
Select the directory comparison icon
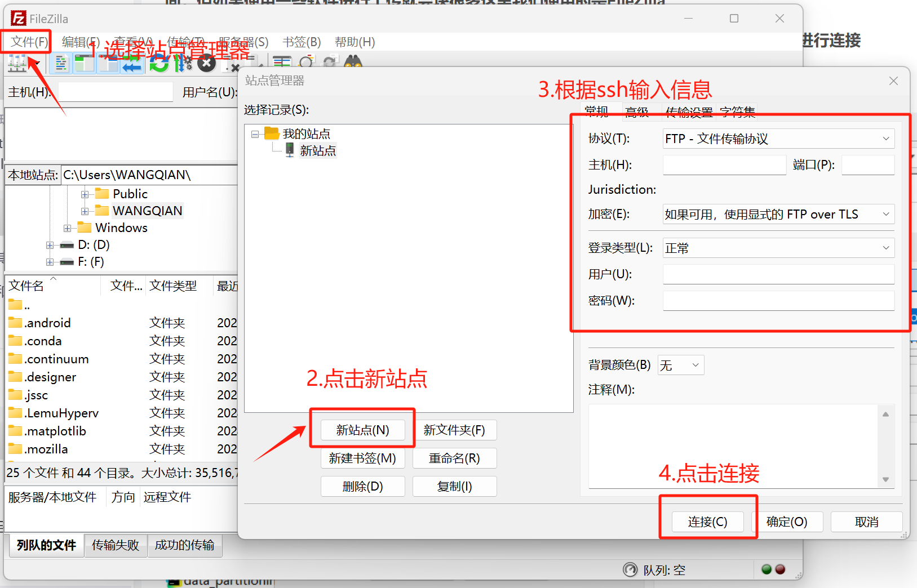pos(282,62)
